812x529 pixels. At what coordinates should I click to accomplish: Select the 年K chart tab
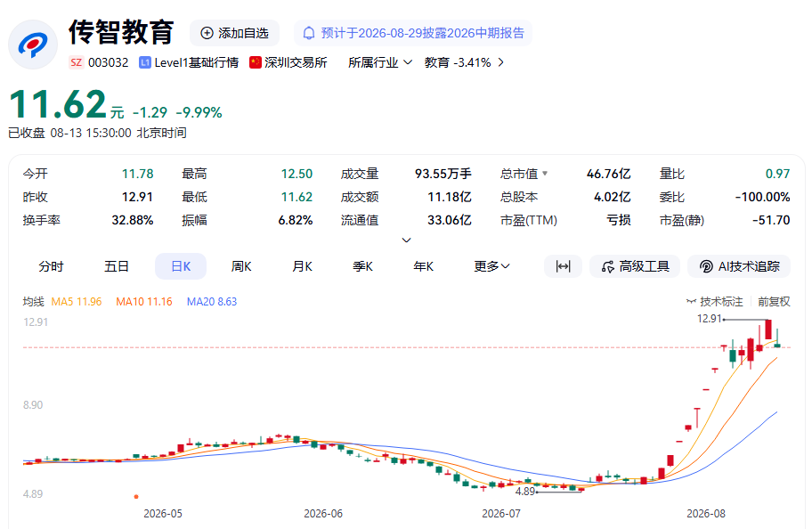pos(424,266)
